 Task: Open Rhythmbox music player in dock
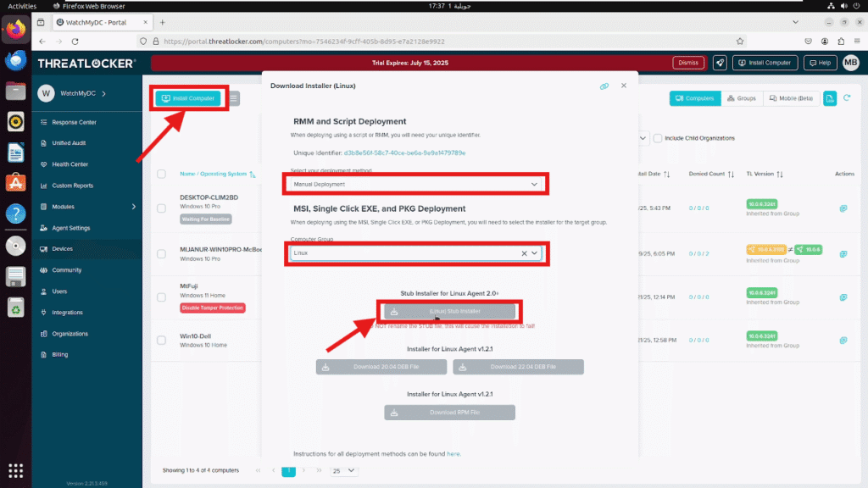(15, 121)
